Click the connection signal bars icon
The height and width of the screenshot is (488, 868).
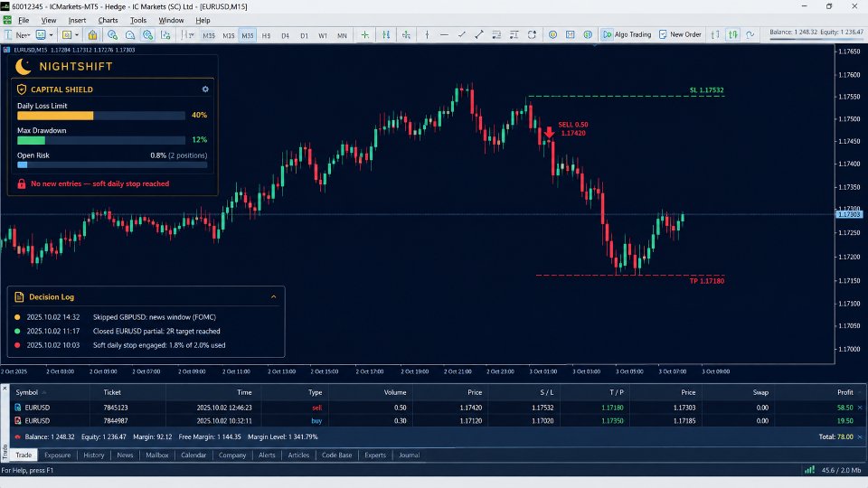[809, 470]
